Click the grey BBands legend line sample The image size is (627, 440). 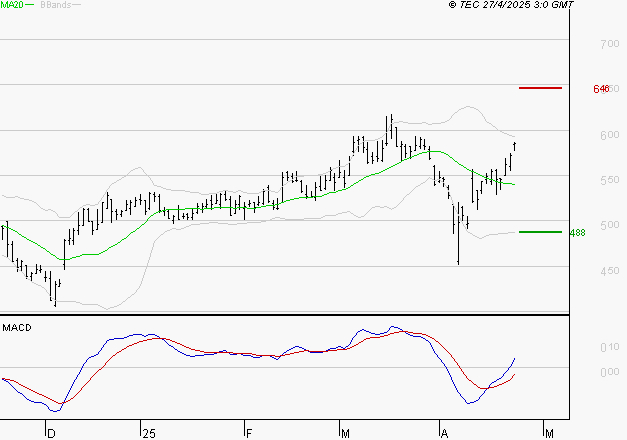point(76,6)
